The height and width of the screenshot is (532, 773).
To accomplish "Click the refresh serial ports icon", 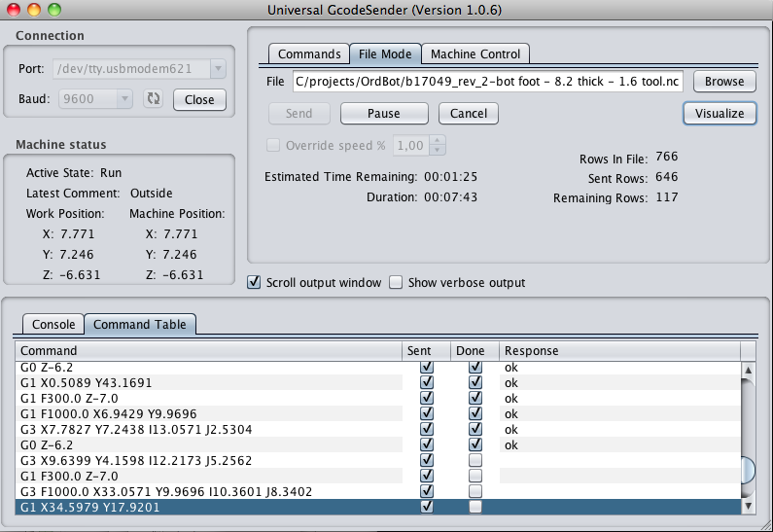I will click(x=153, y=99).
